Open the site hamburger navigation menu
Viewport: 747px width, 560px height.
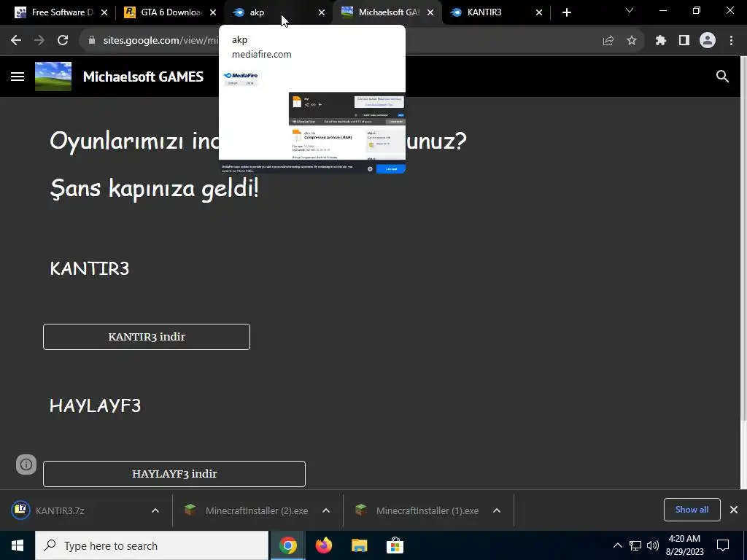(x=18, y=77)
